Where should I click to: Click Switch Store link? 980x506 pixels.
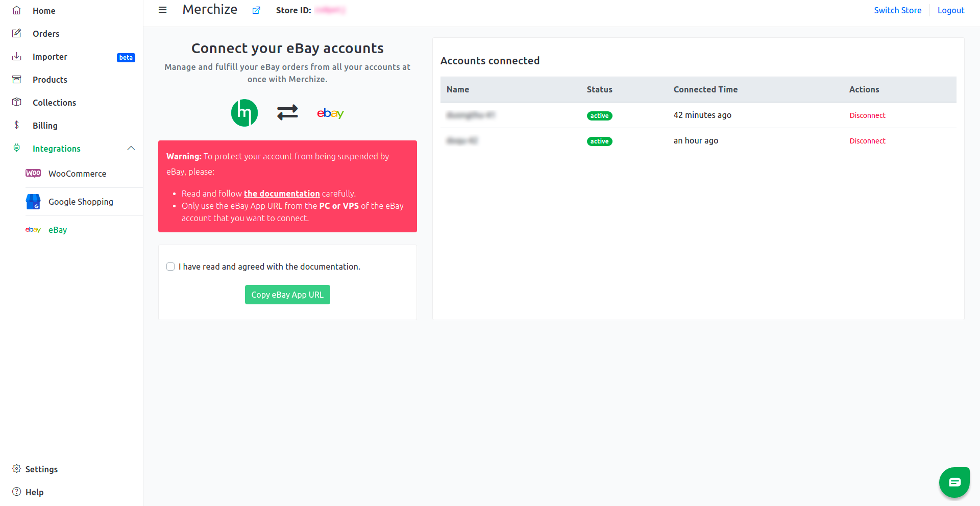point(898,10)
